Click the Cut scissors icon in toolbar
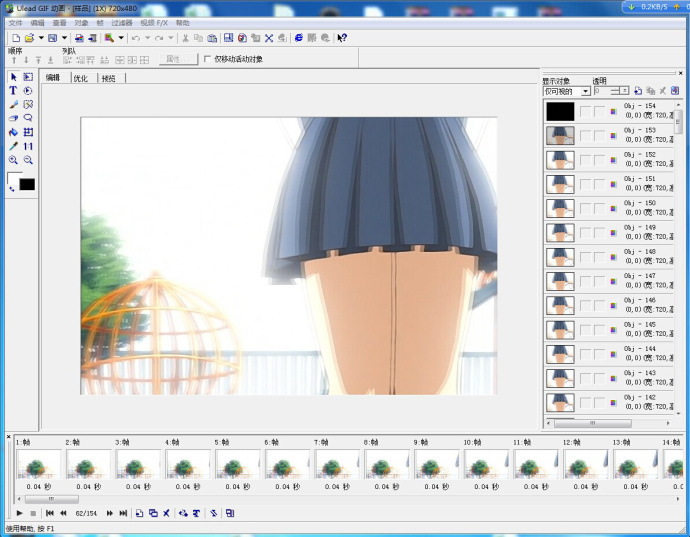Image resolution: width=690 pixels, height=537 pixels. point(185,38)
